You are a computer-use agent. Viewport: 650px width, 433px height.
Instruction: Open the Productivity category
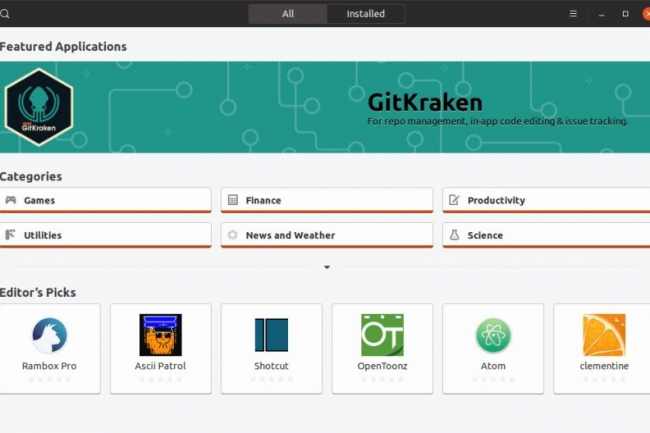546,200
